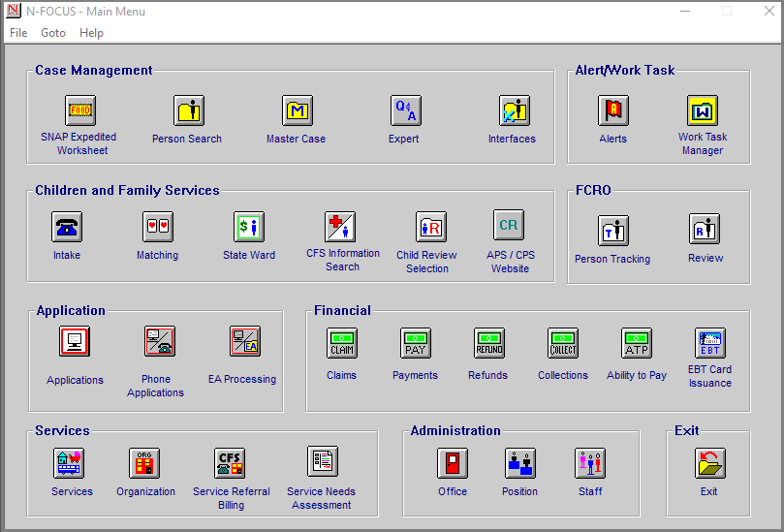Open the SNAP Expedited Worksheet icon
Image resolution: width=784 pixels, height=532 pixels.
(80, 110)
